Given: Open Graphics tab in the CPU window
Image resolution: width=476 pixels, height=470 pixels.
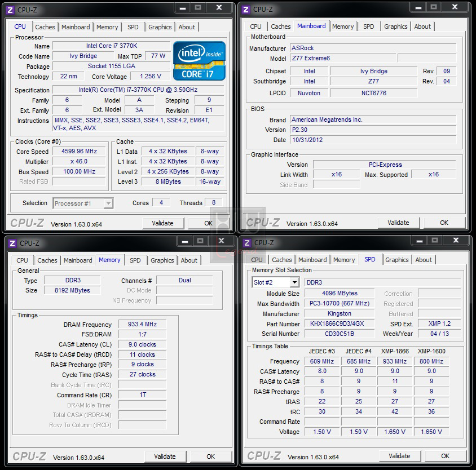Looking at the screenshot, I should pyautogui.click(x=160, y=27).
